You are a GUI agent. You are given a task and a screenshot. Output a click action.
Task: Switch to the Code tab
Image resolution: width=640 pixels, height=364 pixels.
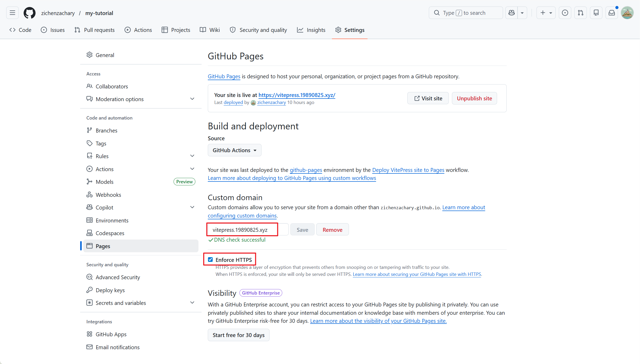tap(20, 30)
